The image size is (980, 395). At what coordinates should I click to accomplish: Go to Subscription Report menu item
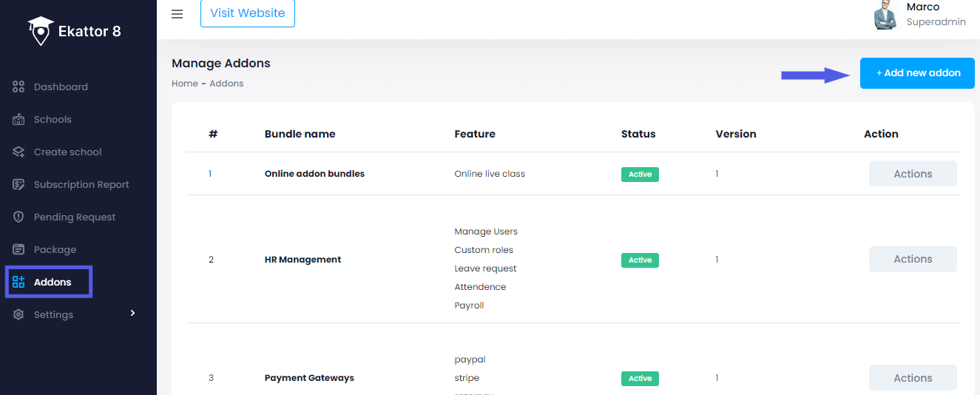[81, 185]
